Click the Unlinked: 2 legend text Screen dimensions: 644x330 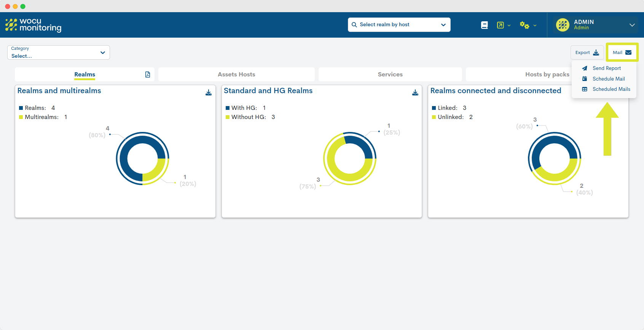tap(455, 117)
